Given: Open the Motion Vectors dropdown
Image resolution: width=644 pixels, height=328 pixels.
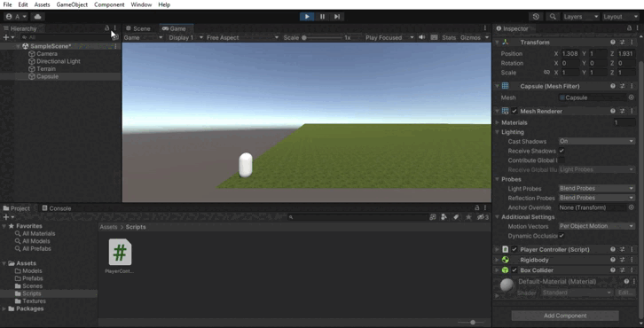Looking at the screenshot, I should [x=596, y=226].
